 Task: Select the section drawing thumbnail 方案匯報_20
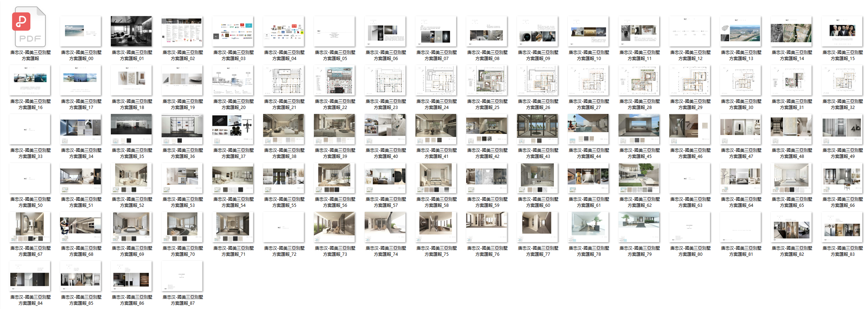point(233,80)
